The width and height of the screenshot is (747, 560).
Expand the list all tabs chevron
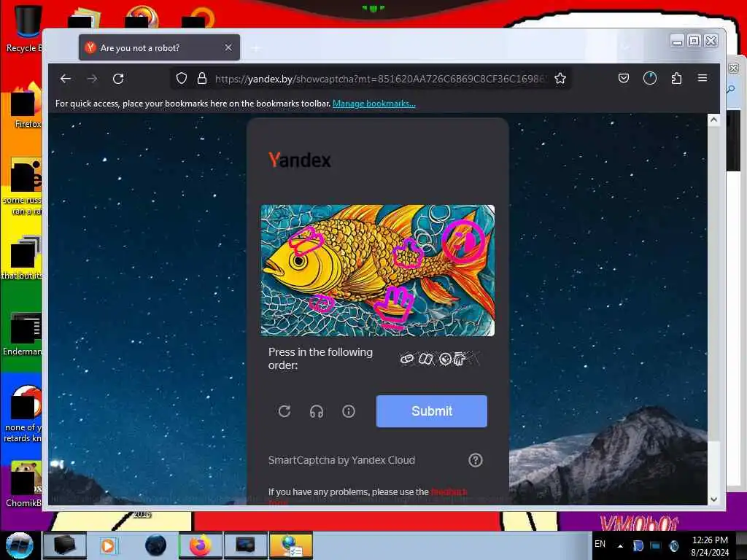point(625,47)
